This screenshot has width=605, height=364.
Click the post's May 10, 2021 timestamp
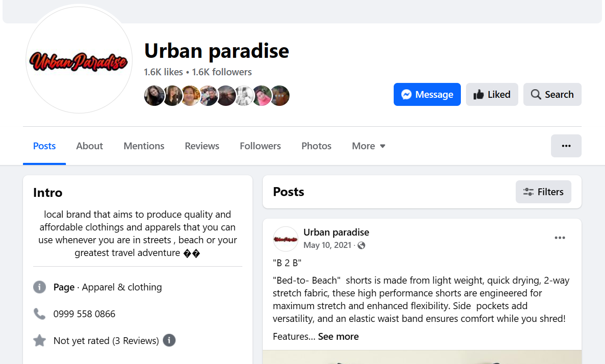pos(327,245)
